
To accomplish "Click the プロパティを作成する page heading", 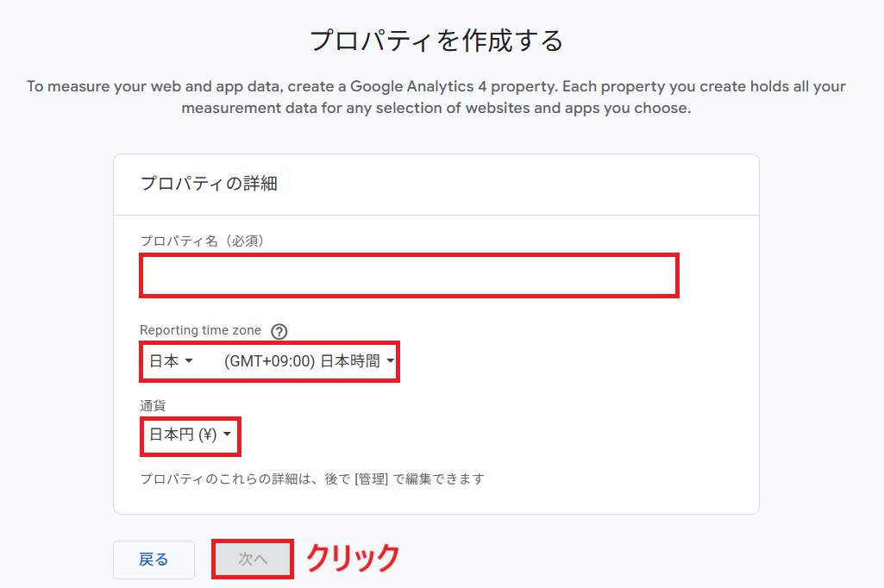I will coord(436,41).
